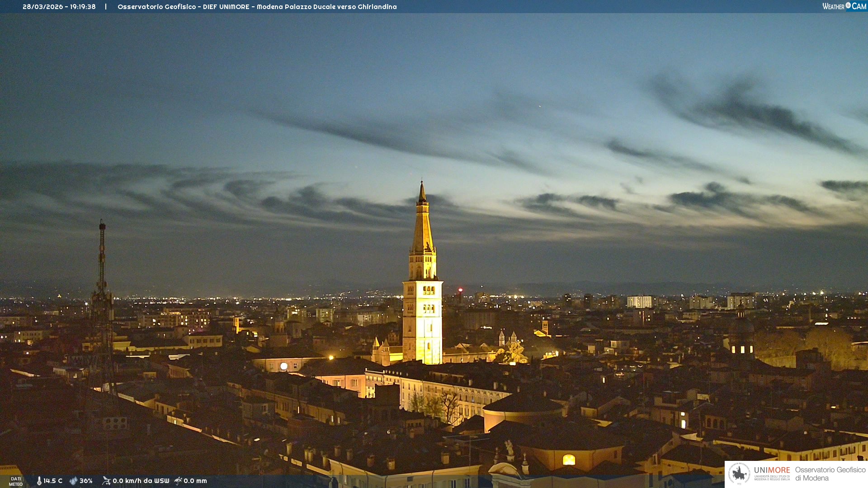Viewport: 868px width, 488px height.
Task: Click the humidity water drops icon
Action: click(x=73, y=481)
